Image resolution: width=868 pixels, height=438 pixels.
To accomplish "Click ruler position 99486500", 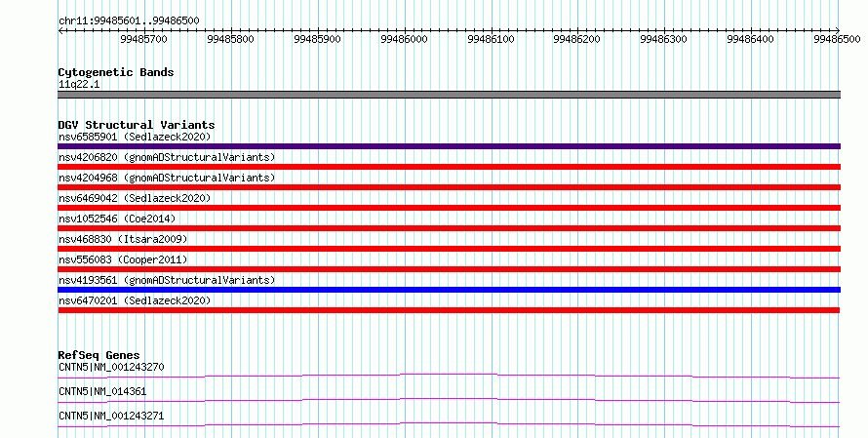I will coord(837,39).
